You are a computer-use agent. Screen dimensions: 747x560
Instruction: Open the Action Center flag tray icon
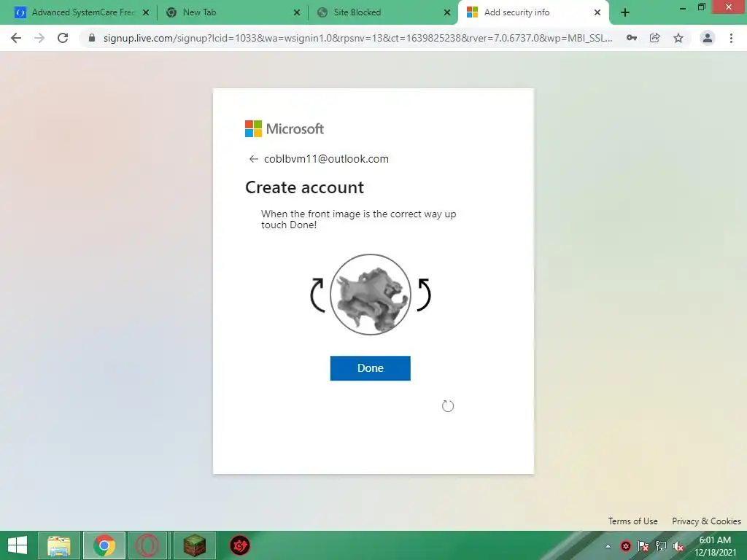coord(643,546)
